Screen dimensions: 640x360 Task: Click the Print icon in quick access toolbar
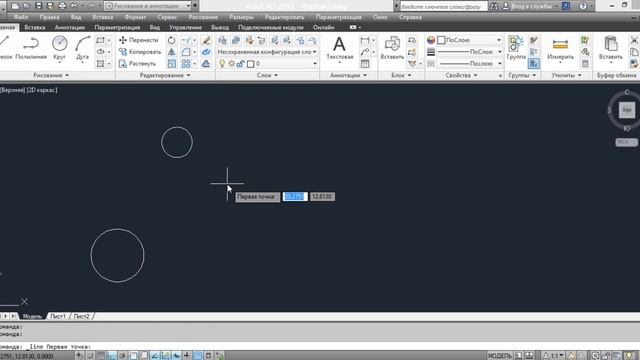62,6
